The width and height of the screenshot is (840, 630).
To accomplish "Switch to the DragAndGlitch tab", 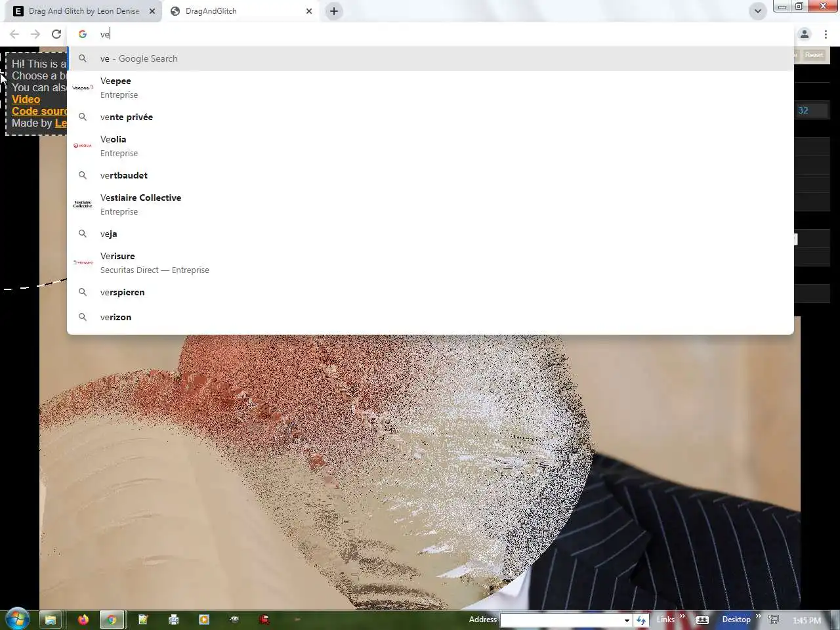I will 241,11.
